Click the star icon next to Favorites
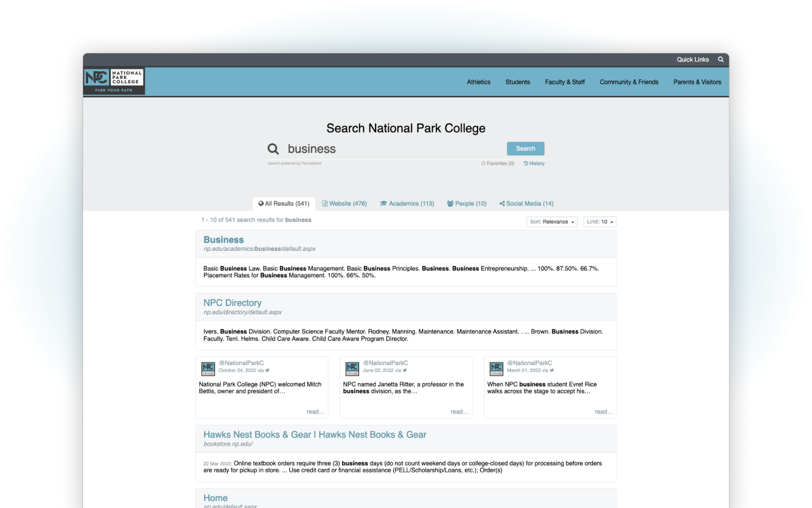Image resolution: width=812 pixels, height=508 pixels. (x=483, y=163)
